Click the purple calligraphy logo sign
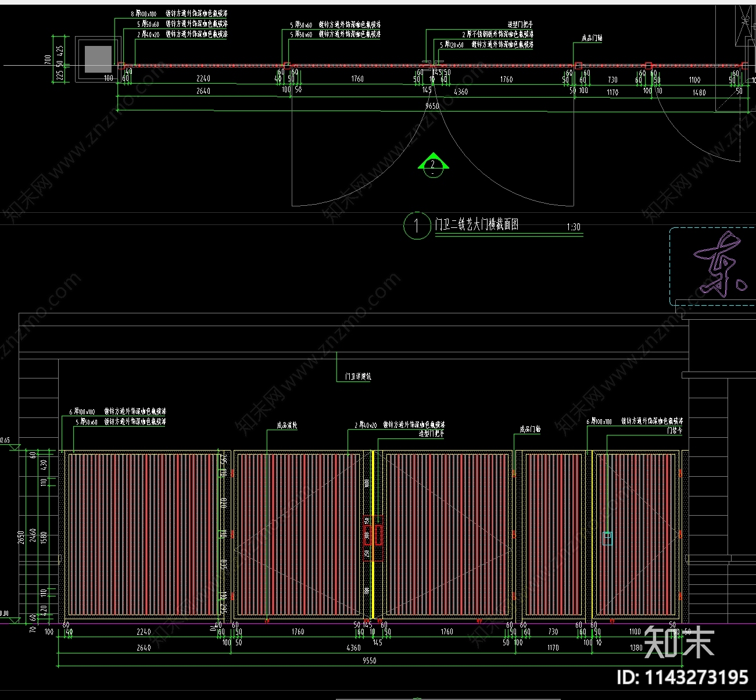 [719, 265]
